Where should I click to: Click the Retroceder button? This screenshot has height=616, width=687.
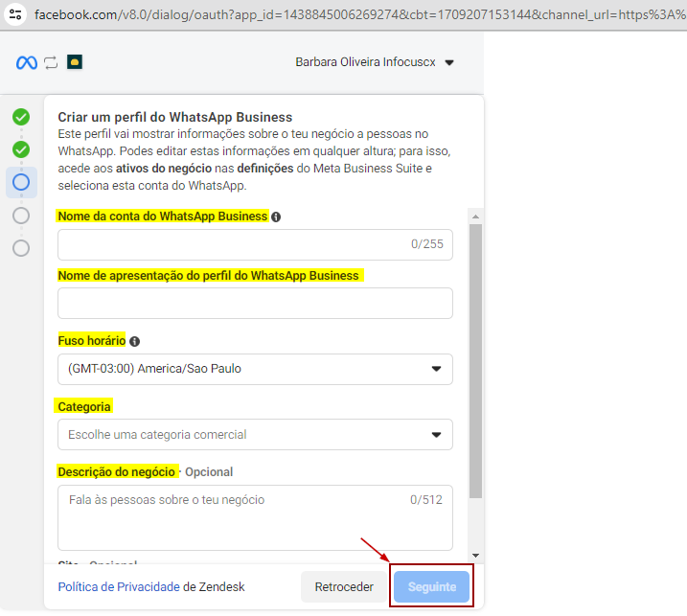click(x=344, y=586)
